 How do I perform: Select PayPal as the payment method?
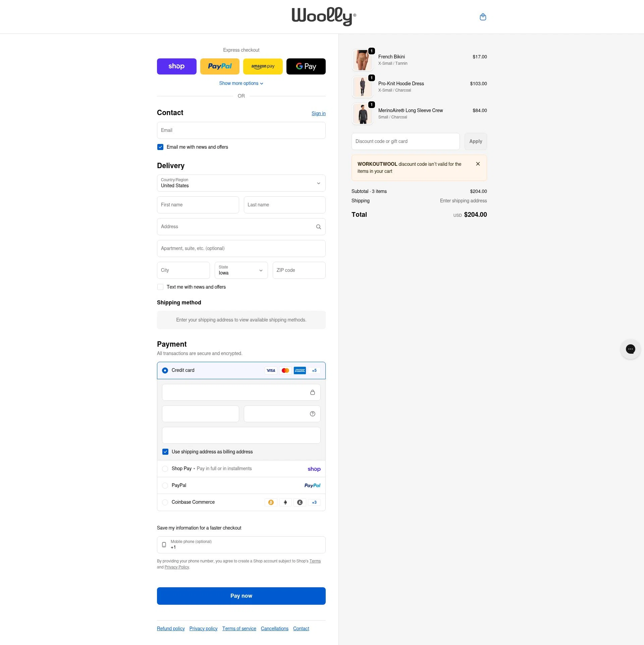[x=165, y=485]
